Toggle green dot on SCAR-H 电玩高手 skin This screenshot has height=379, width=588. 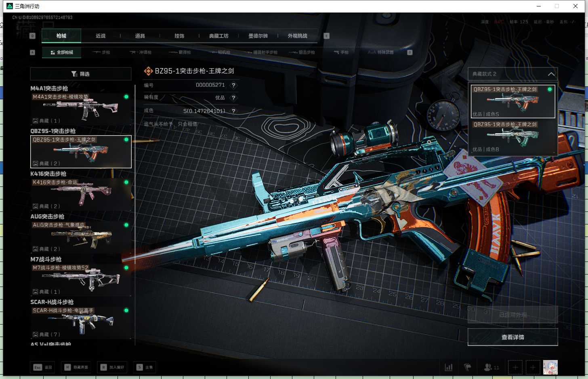tap(126, 310)
